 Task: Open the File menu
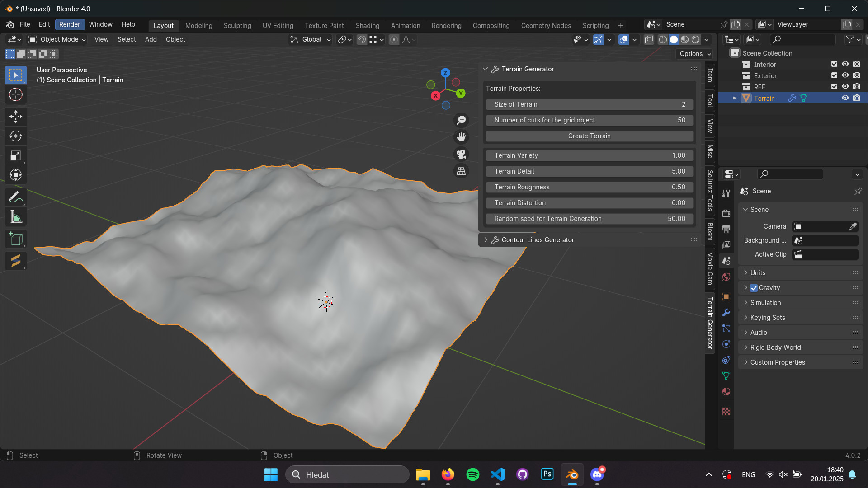pyautogui.click(x=25, y=24)
